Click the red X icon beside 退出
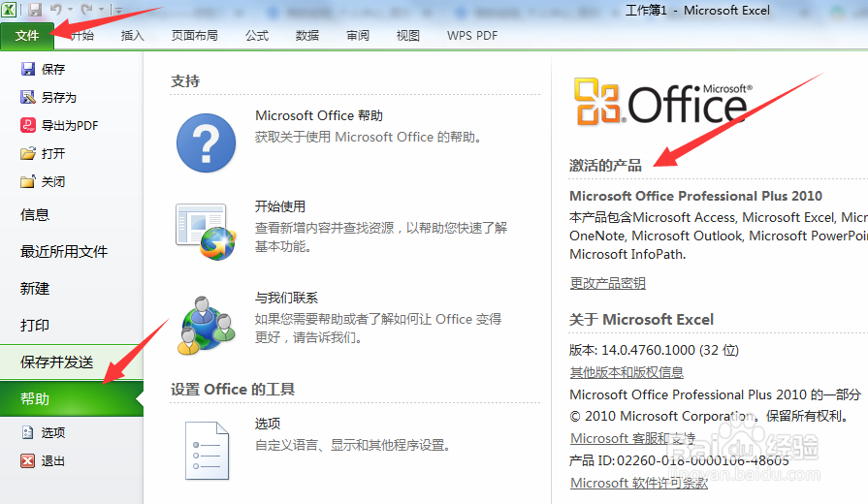Image resolution: width=868 pixels, height=504 pixels. [x=28, y=460]
